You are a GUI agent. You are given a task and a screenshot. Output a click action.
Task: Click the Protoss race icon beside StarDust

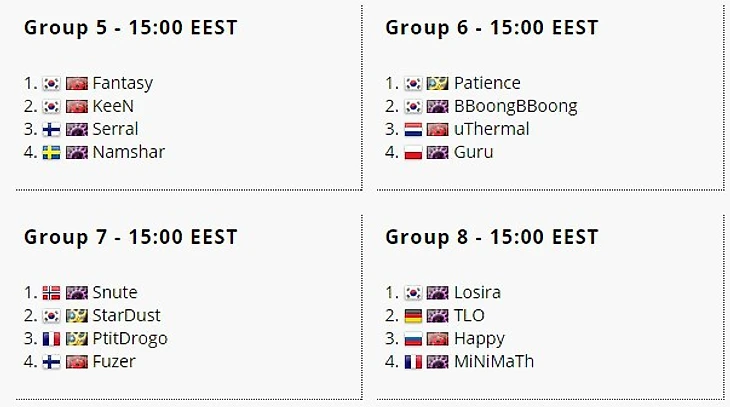tap(77, 316)
